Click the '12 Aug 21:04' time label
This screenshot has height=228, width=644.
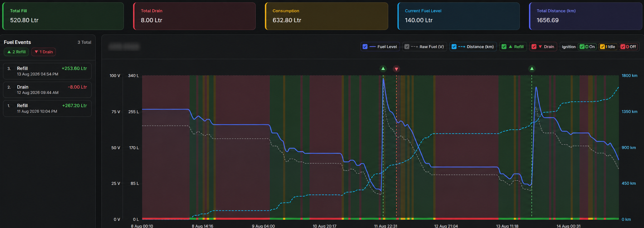[x=446, y=226]
